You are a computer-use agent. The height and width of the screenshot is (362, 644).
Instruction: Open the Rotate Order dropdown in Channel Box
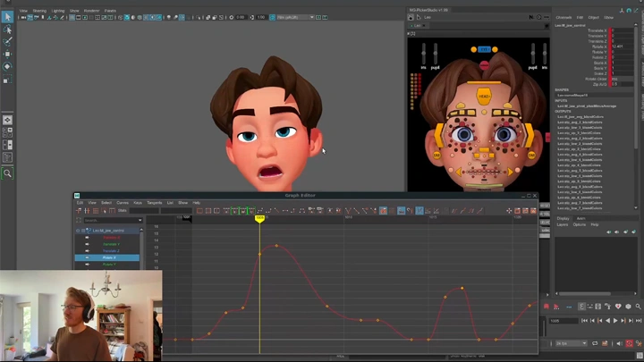click(x=622, y=79)
